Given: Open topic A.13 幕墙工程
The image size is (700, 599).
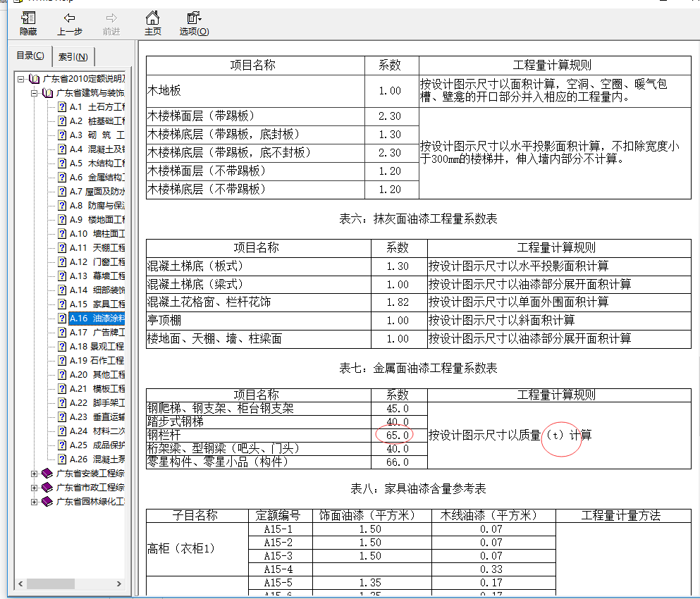Looking at the screenshot, I should 97,276.
